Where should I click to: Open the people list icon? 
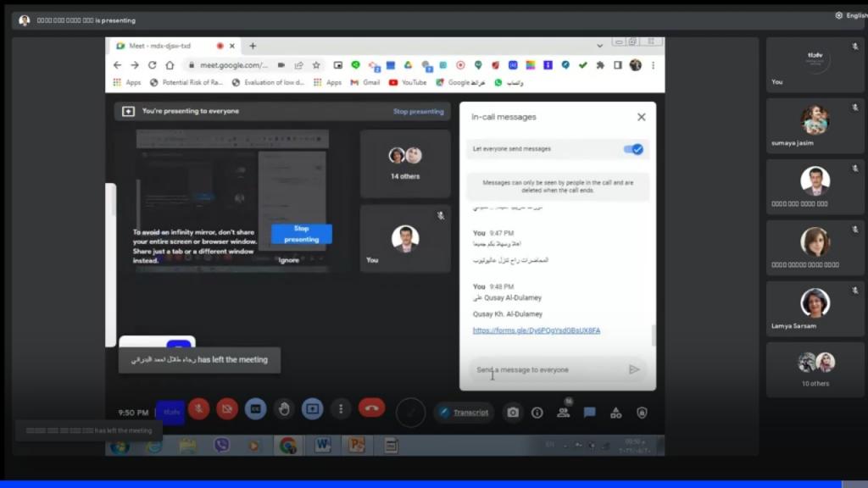click(x=563, y=413)
